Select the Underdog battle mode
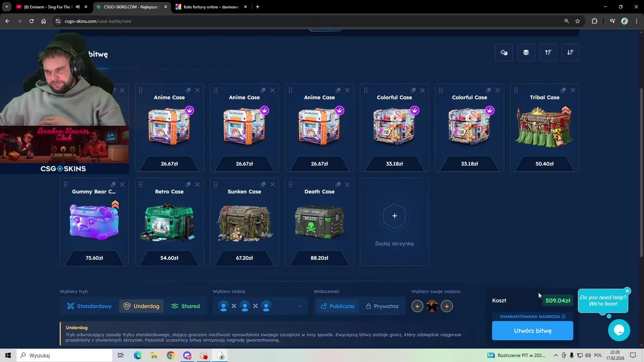Viewport: 644px width, 362px height. click(141, 306)
